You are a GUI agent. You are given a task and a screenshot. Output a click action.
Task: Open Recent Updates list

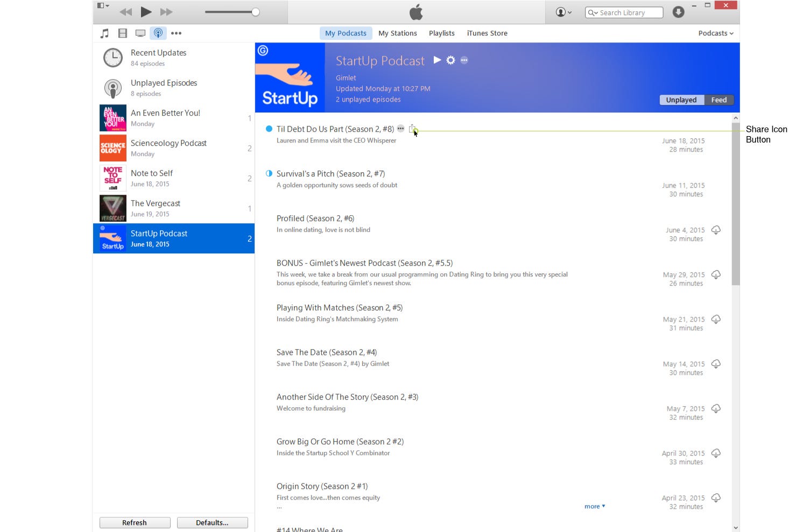pos(174,58)
